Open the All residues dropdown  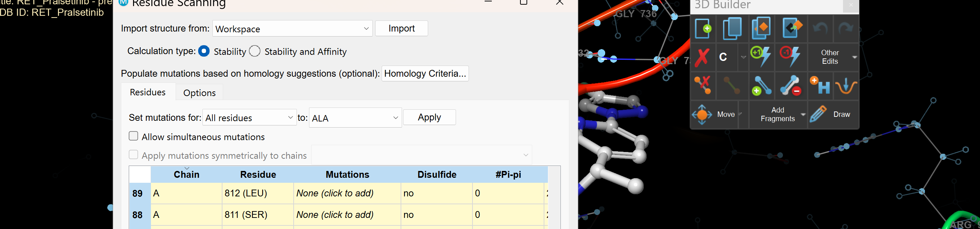click(250, 118)
